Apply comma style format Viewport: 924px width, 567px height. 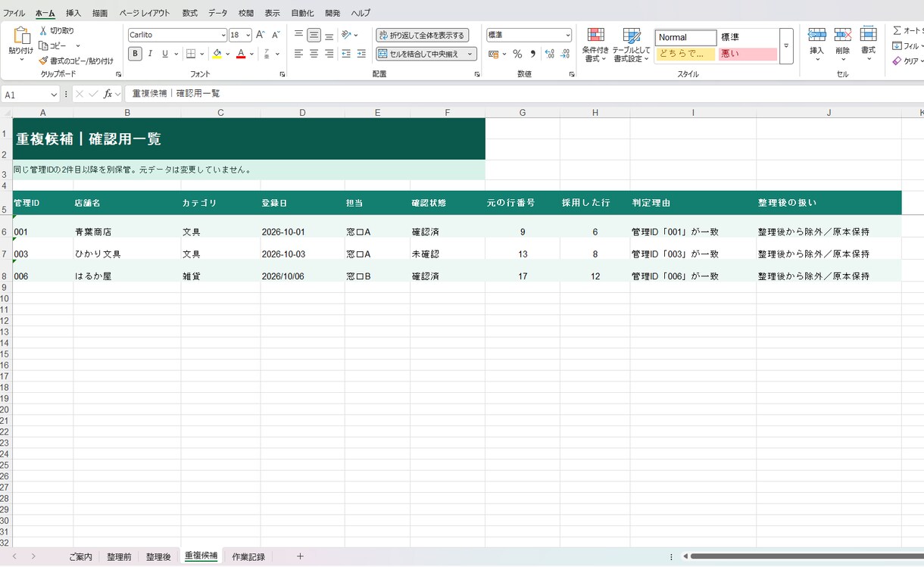(x=532, y=54)
